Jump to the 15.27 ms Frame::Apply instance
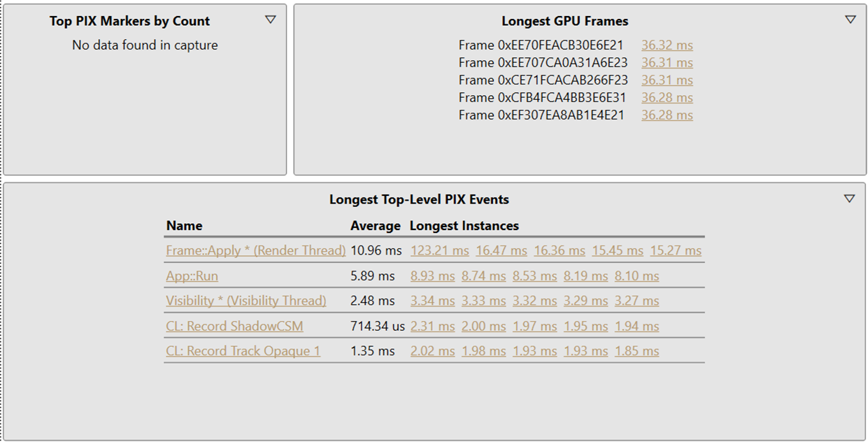Viewport: 868px width, 442px height. pos(676,250)
